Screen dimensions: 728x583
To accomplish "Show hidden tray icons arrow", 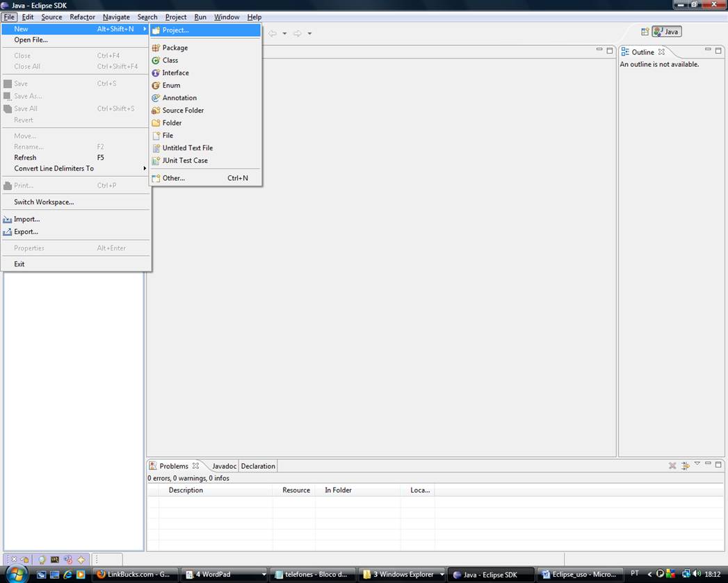I will 649,574.
